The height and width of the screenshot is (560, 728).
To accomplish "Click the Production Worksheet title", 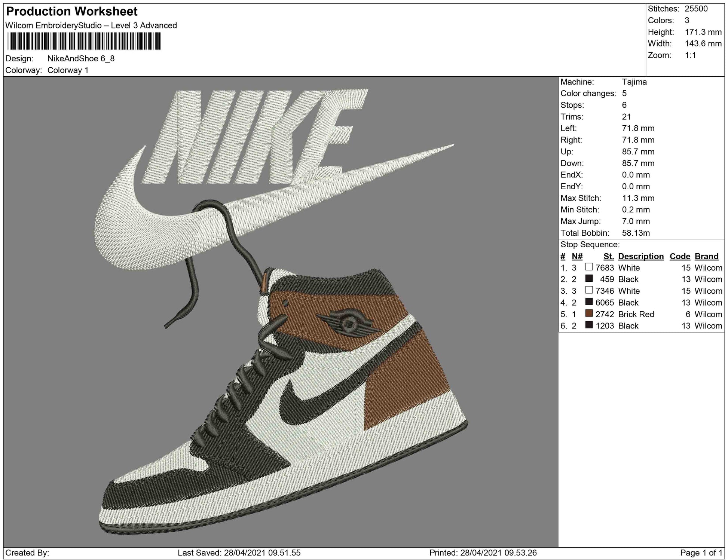I will (x=72, y=12).
